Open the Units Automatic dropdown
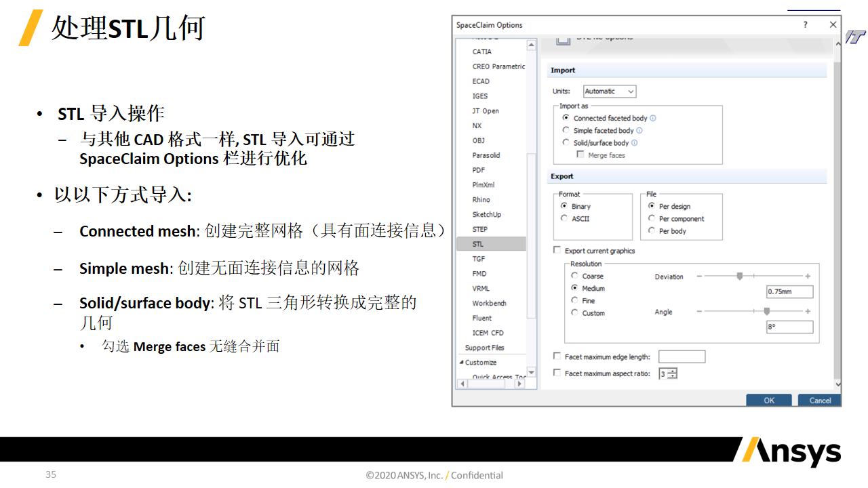 pyautogui.click(x=610, y=91)
